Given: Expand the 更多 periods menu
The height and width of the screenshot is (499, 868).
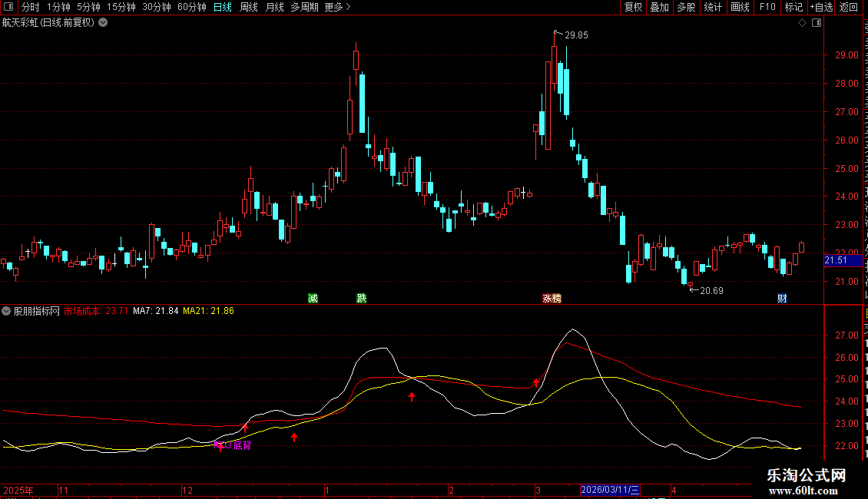Looking at the screenshot, I should pyautogui.click(x=337, y=7).
